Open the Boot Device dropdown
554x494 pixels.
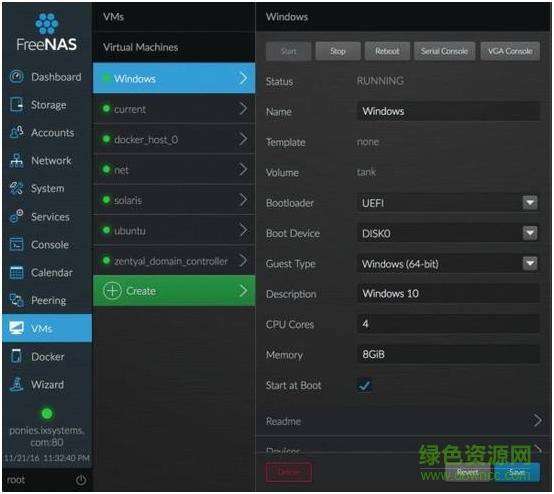point(530,233)
